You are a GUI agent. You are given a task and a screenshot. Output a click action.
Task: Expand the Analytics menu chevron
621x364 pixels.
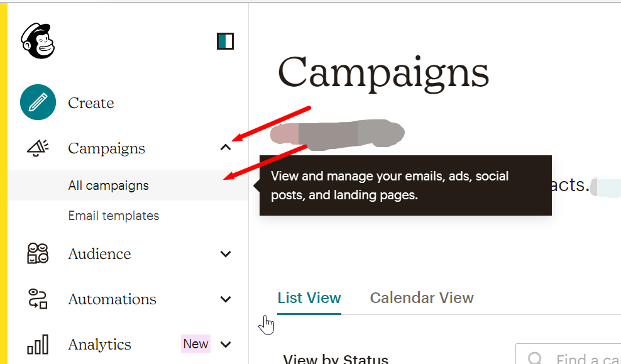pos(226,345)
